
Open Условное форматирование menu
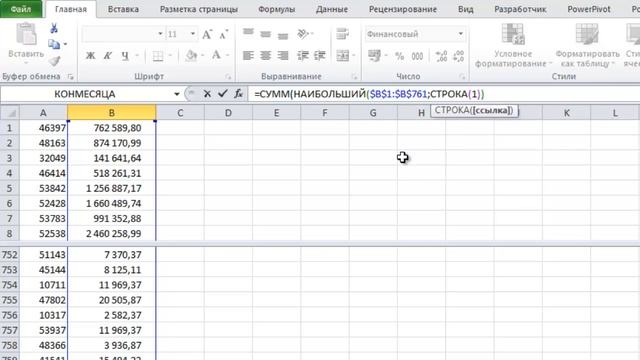[513, 45]
